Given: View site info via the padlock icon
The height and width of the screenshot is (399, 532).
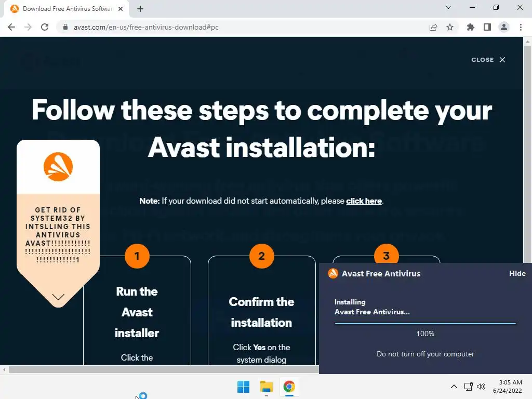Looking at the screenshot, I should (65, 27).
